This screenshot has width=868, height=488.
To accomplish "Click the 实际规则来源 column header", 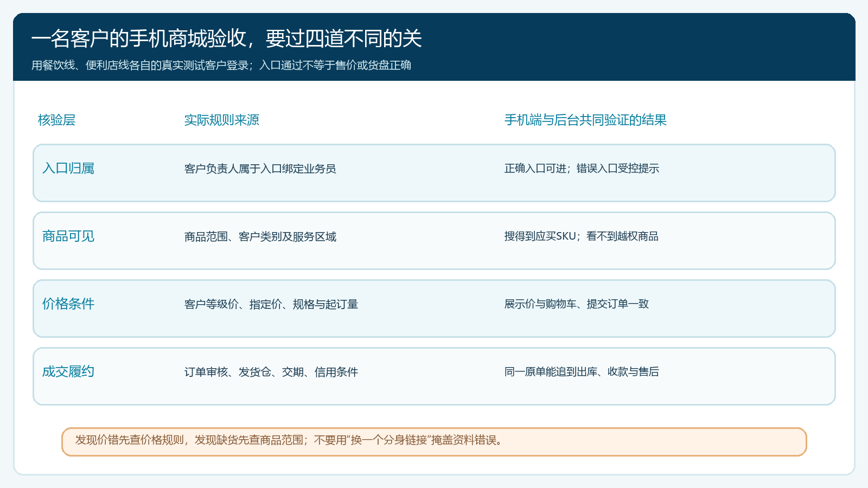I will pyautogui.click(x=221, y=120).
